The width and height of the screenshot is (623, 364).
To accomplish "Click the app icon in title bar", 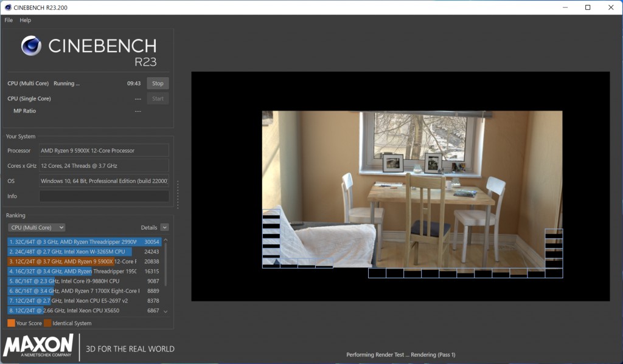I will 7,7.
